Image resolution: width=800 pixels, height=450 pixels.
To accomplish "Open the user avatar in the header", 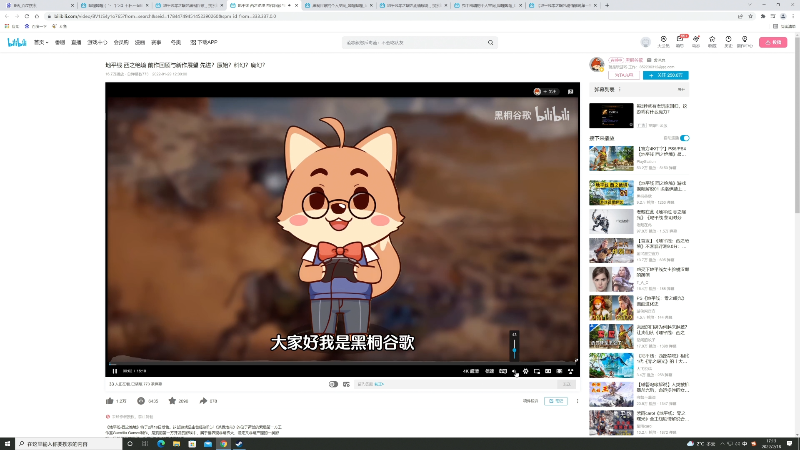I will point(645,42).
